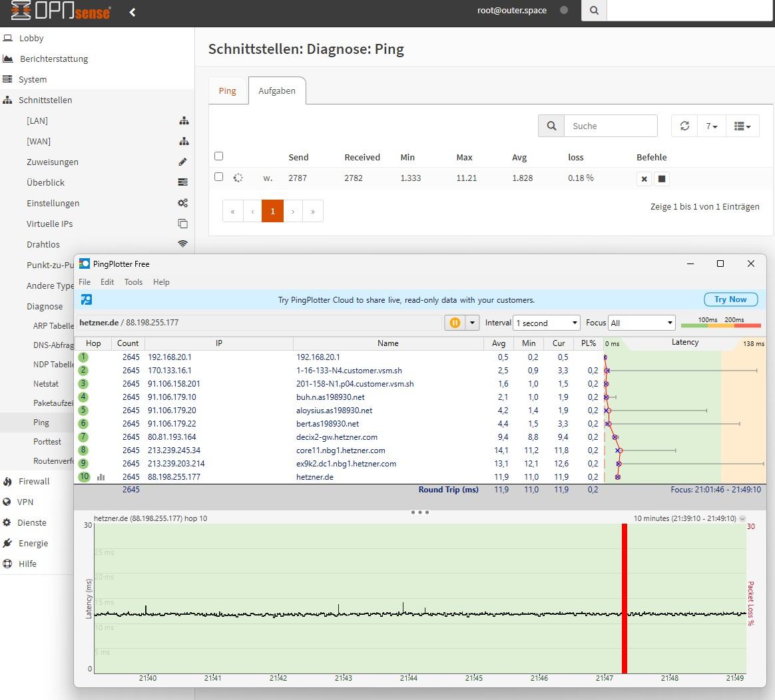Click the search magnifier icon in top bar
The height and width of the screenshot is (700, 775).
point(594,11)
